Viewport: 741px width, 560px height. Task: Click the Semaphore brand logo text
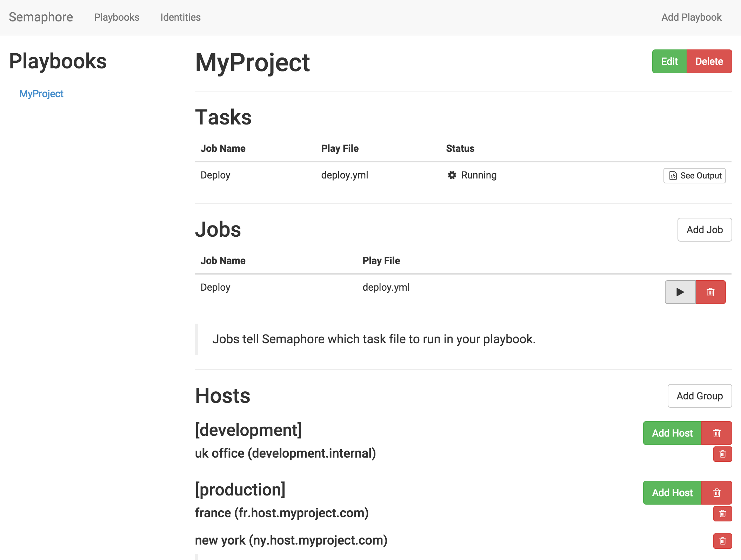[41, 17]
